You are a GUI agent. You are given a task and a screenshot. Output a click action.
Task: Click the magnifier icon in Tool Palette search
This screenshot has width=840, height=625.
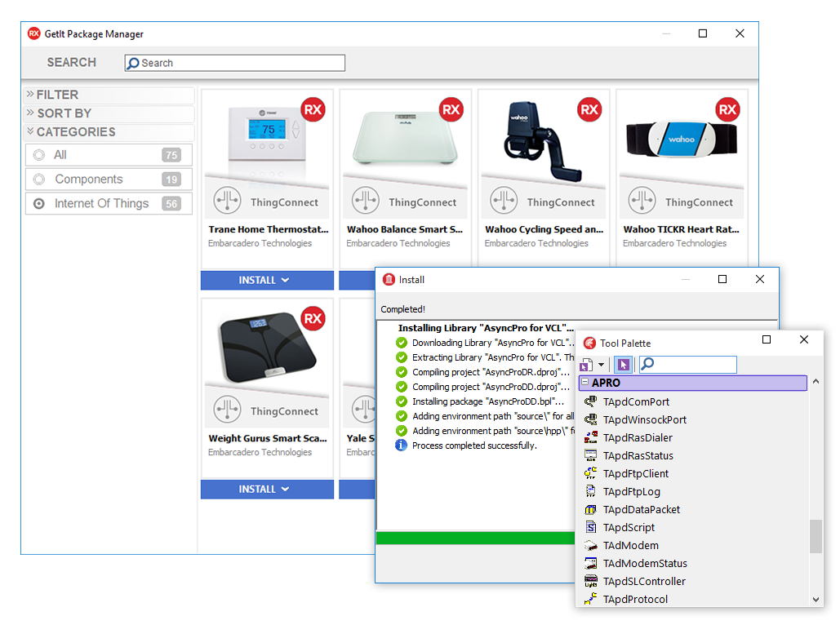pyautogui.click(x=647, y=364)
